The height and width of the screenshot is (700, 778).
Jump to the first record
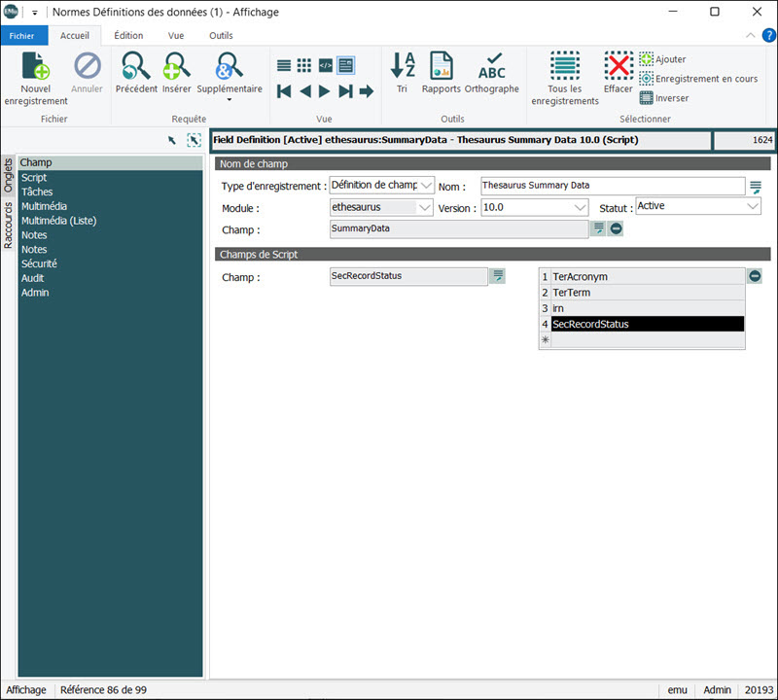coord(284,91)
